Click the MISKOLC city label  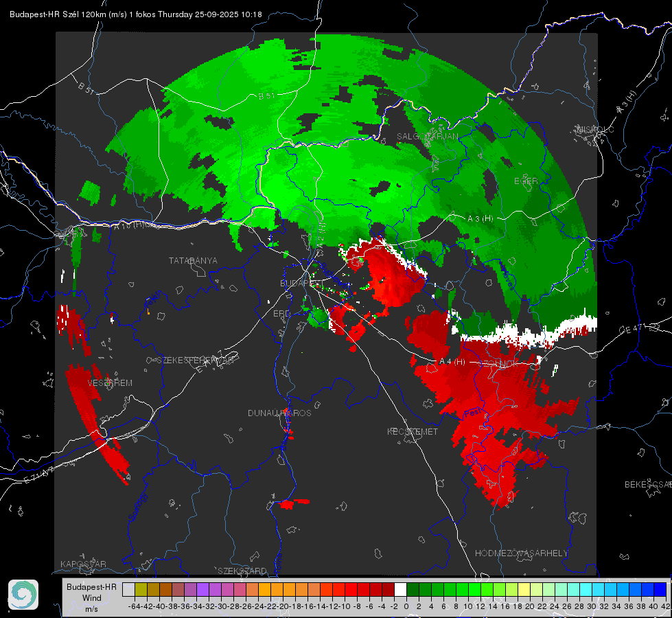[x=595, y=129]
